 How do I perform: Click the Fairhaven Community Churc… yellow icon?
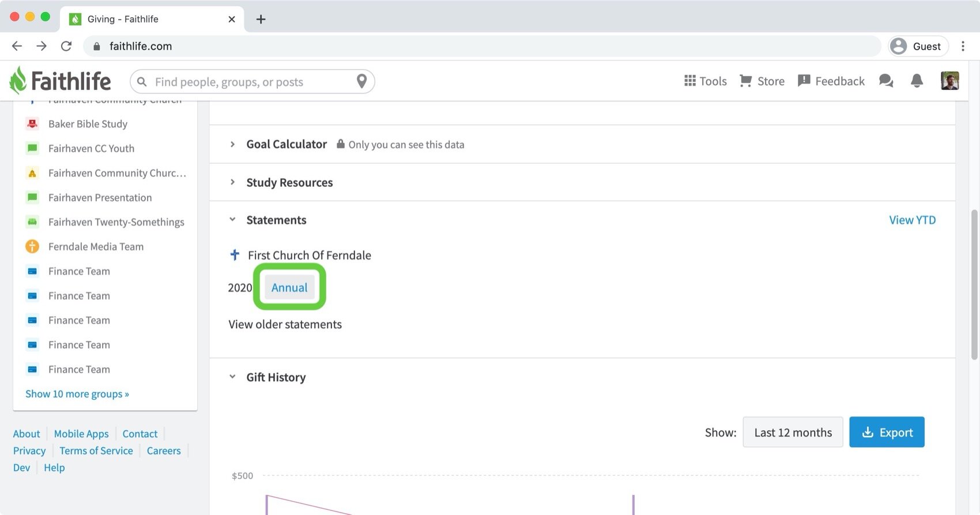click(x=32, y=173)
